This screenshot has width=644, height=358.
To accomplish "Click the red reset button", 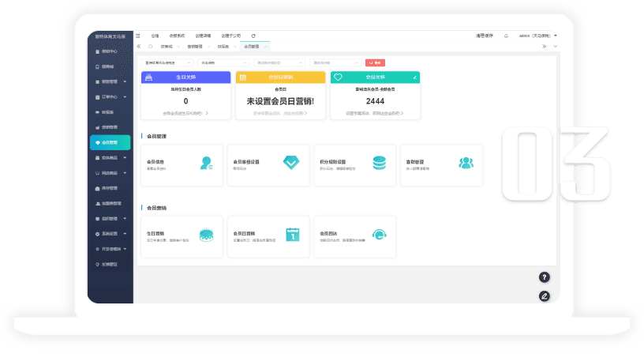I will (376, 62).
